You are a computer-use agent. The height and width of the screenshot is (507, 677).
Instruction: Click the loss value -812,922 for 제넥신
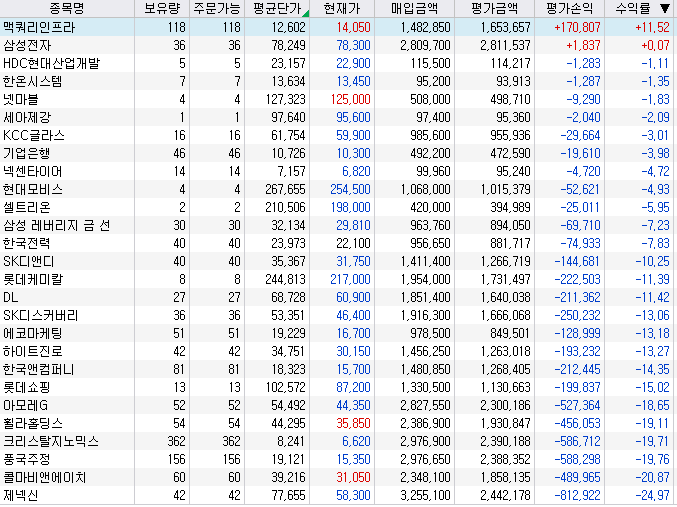[577, 495]
